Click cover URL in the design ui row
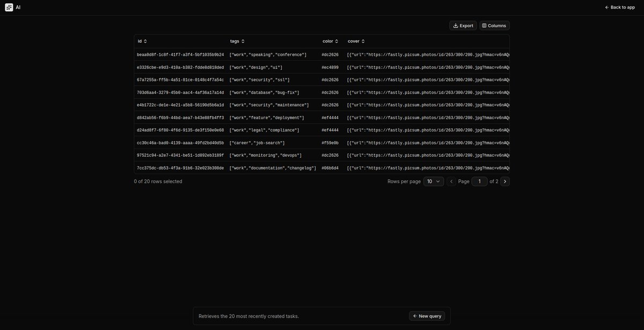Image resolution: width=644 pixels, height=330 pixels. [x=428, y=68]
